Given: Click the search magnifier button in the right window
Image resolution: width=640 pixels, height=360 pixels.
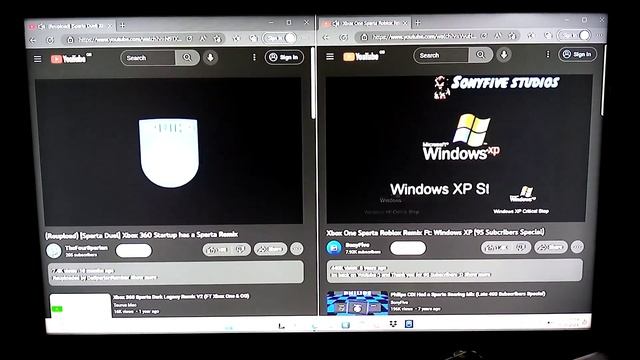Looking at the screenshot, I should tap(481, 55).
